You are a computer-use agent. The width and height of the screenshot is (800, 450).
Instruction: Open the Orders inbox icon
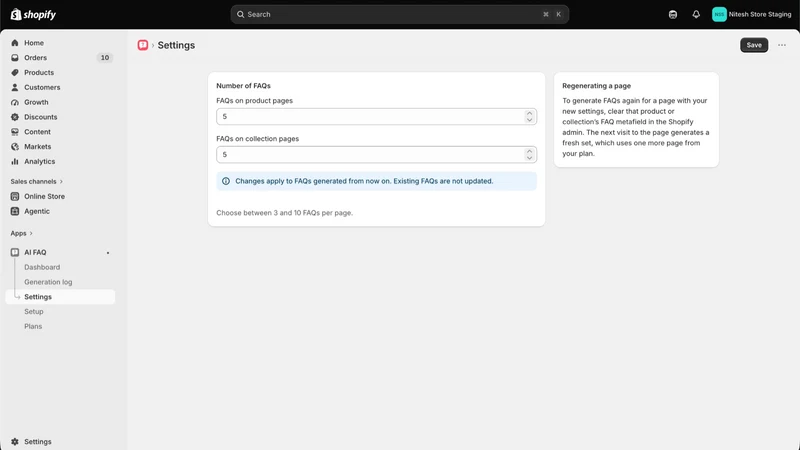(15, 58)
